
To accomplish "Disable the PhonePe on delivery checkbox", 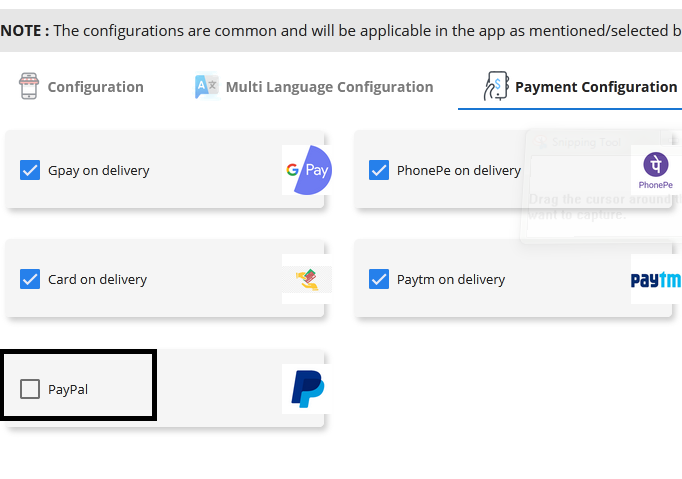I will pyautogui.click(x=379, y=170).
